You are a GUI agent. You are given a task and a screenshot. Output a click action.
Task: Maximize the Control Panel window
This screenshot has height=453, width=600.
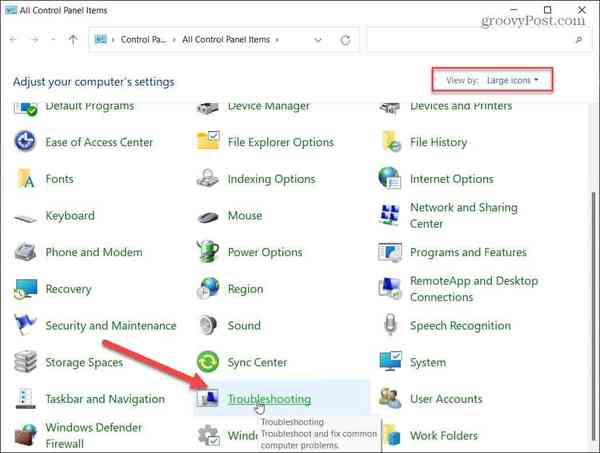548,10
